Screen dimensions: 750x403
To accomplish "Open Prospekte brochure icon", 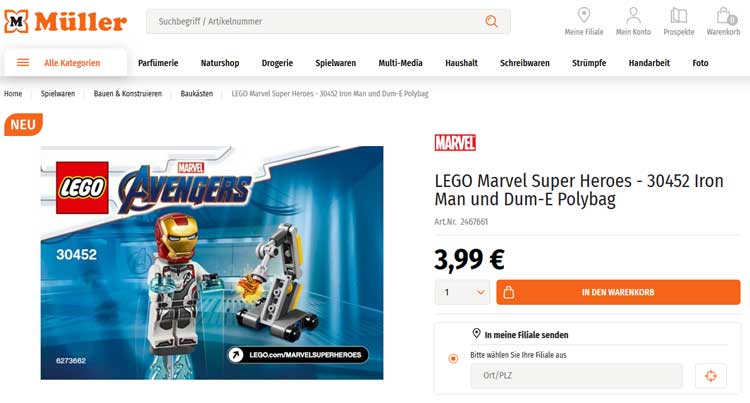I will coord(678,15).
